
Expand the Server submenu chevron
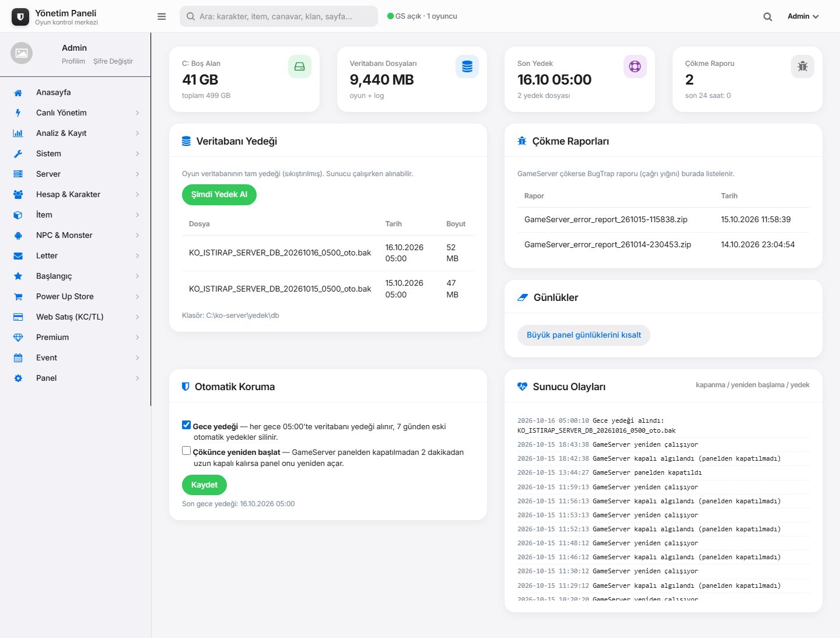(x=138, y=174)
